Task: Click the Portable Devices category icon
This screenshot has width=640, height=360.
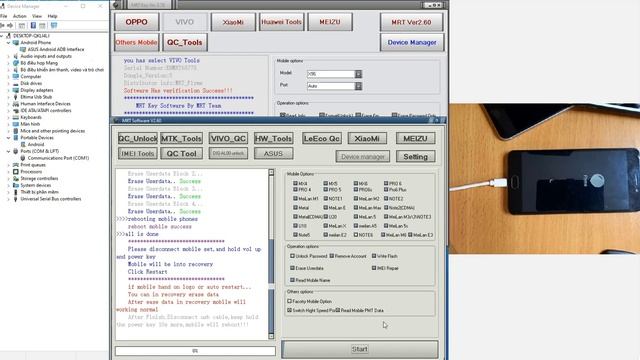Action: click(x=16, y=138)
